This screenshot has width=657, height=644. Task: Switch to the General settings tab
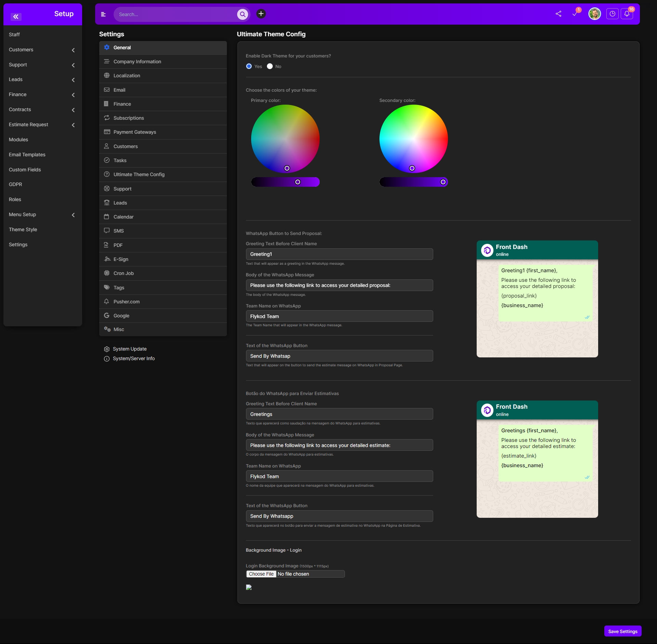click(122, 48)
